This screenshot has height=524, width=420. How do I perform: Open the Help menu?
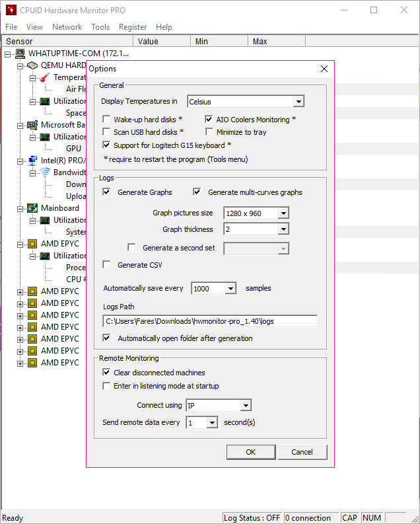pyautogui.click(x=164, y=27)
